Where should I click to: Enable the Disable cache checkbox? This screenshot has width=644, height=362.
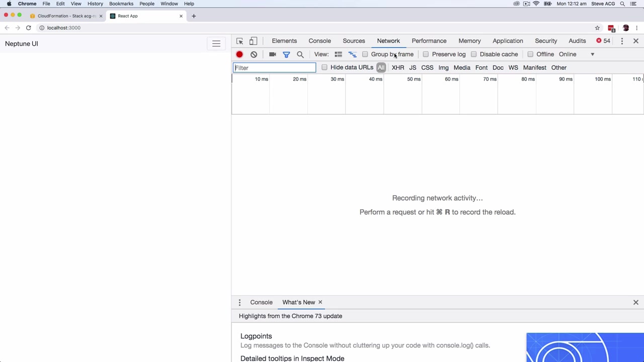coord(473,54)
